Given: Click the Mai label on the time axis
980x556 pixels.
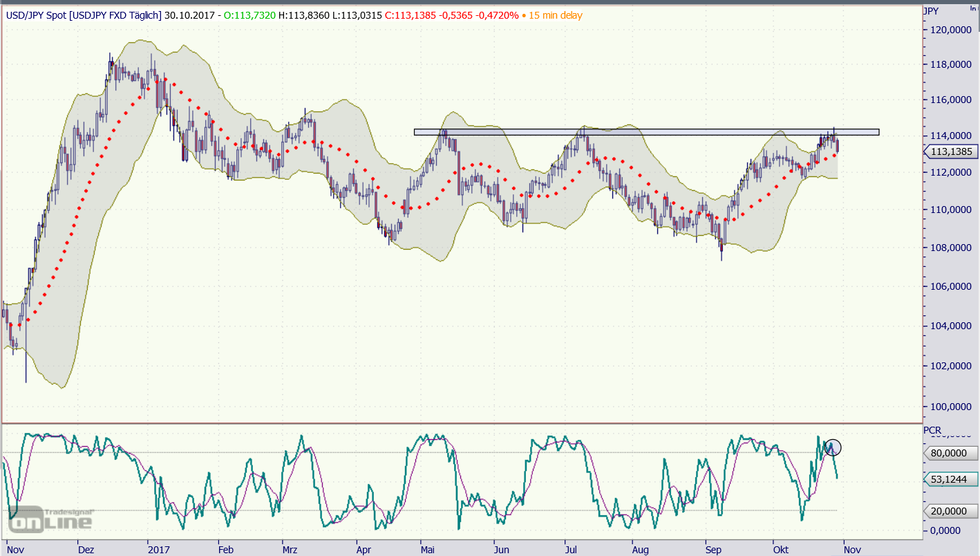Looking at the screenshot, I should (428, 550).
